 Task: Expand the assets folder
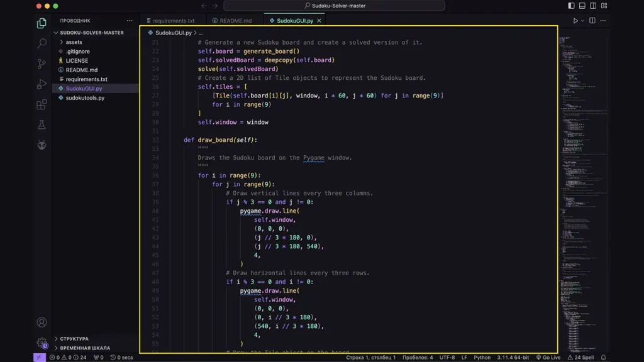(74, 42)
